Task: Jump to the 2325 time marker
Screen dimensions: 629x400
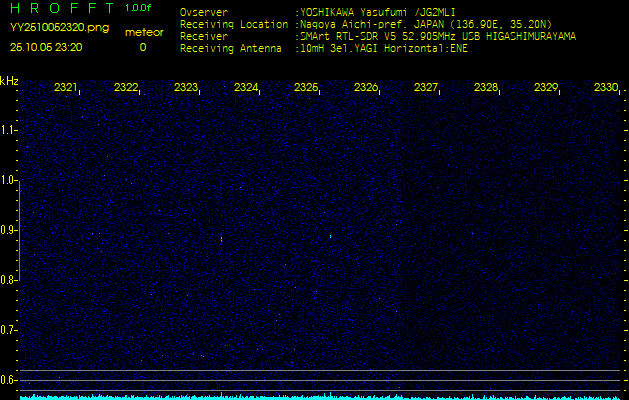Action: point(306,88)
